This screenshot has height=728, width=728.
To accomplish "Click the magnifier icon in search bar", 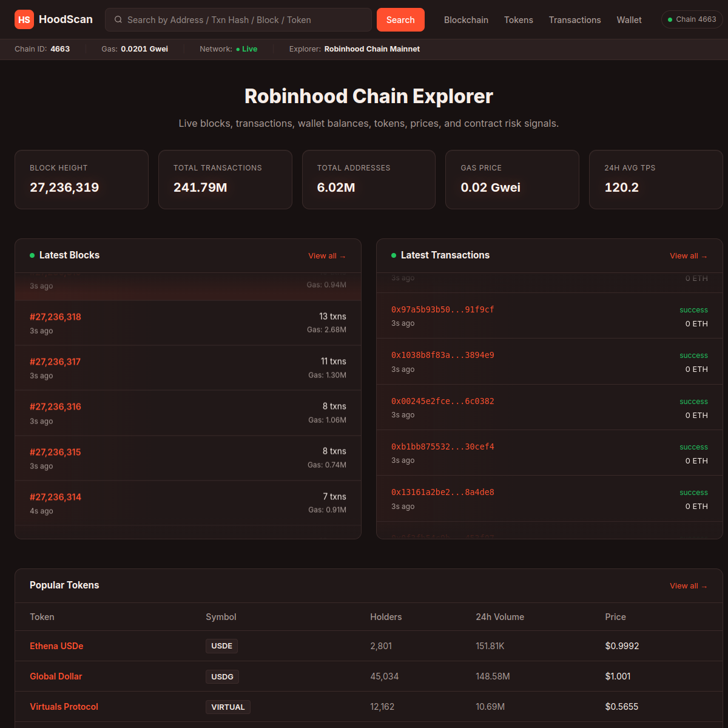I will (x=118, y=20).
